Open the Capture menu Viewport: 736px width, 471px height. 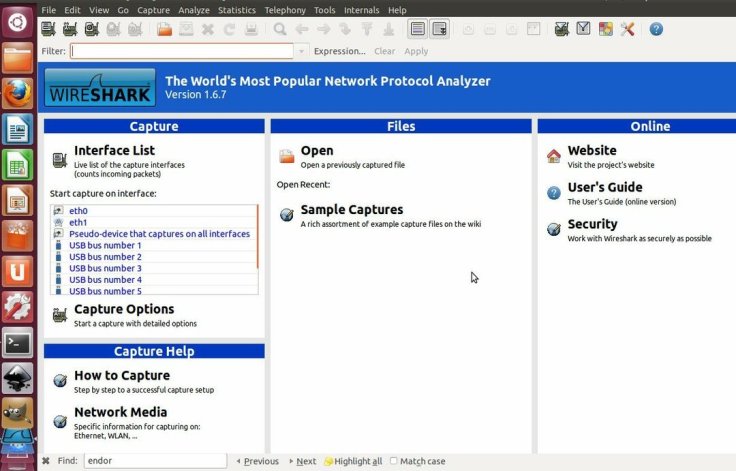(153, 10)
